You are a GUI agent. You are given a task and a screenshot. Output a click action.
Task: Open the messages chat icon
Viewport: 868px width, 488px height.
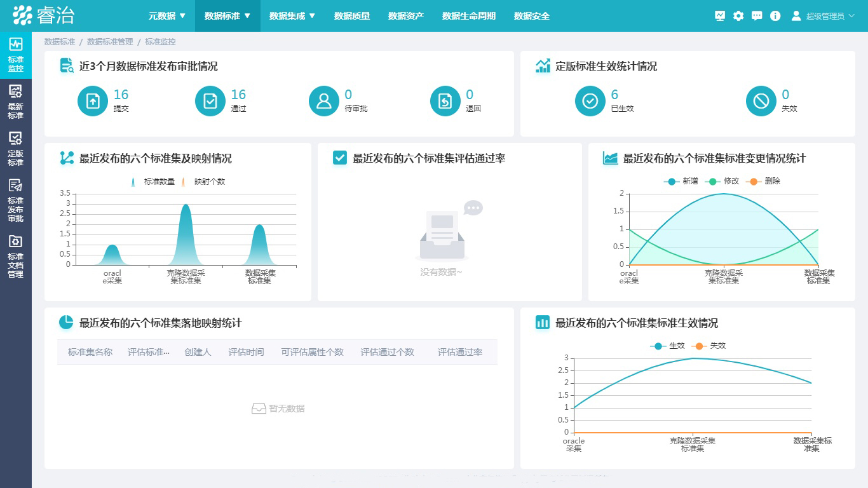coord(757,16)
